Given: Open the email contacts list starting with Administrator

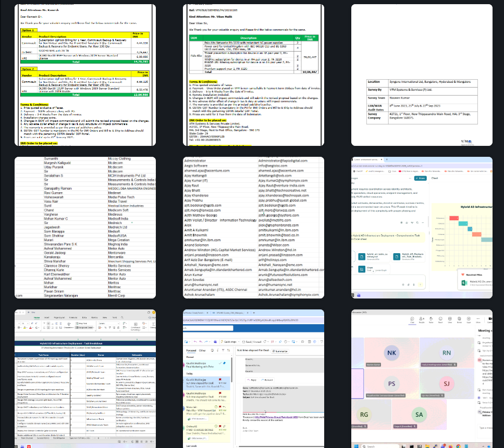Looking at the screenshot, I should click(253, 228).
